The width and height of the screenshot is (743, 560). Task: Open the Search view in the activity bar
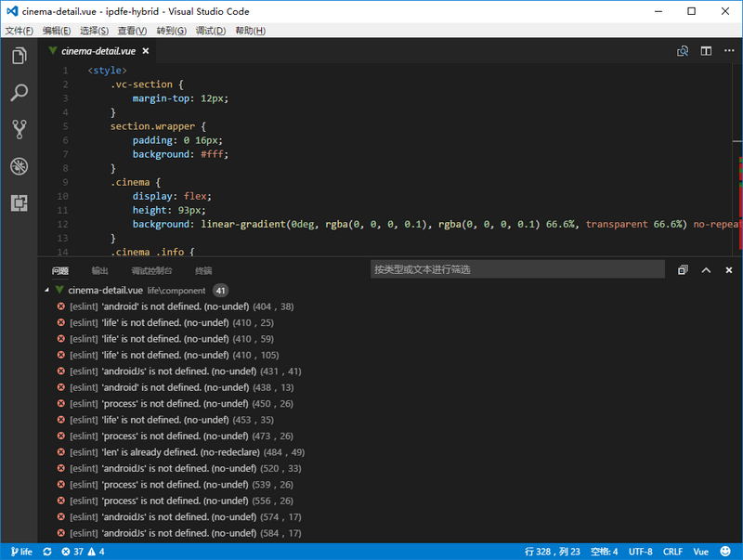19,92
